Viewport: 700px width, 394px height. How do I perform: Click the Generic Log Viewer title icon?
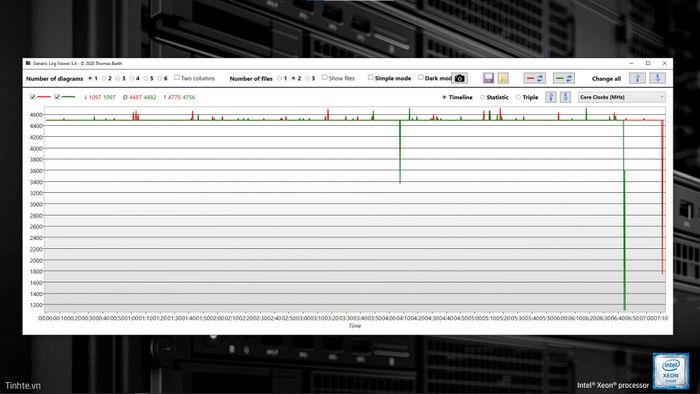28,63
